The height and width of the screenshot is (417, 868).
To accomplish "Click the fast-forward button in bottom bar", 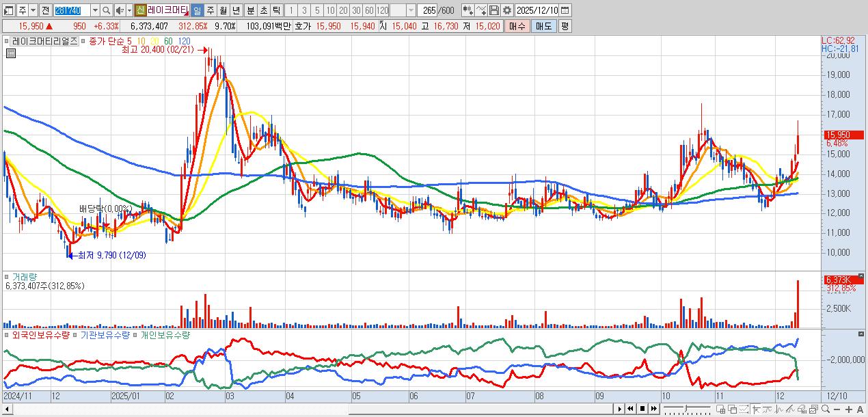I will tap(654, 409).
